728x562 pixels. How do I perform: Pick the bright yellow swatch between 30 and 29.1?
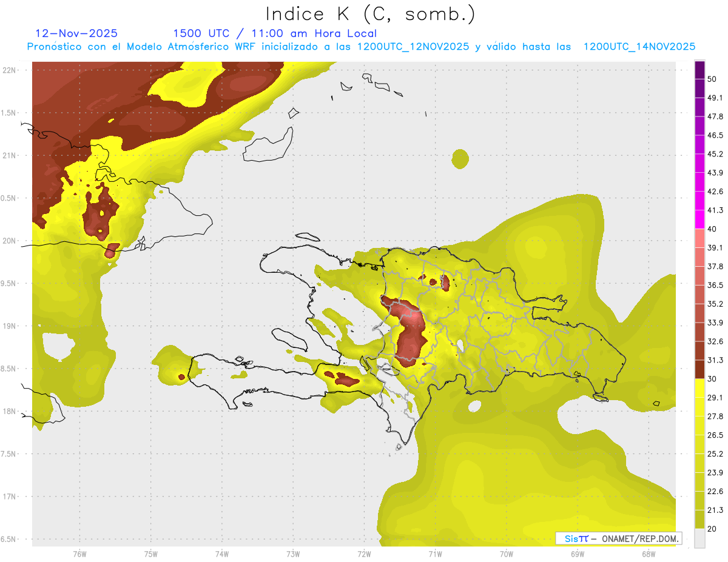pyautogui.click(x=699, y=388)
